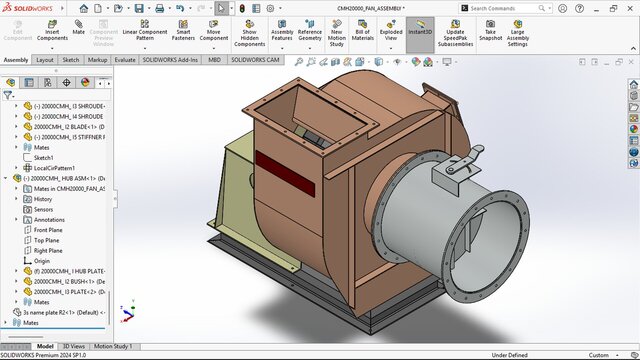Expand the History folder
The image size is (640, 360).
(x=16, y=199)
